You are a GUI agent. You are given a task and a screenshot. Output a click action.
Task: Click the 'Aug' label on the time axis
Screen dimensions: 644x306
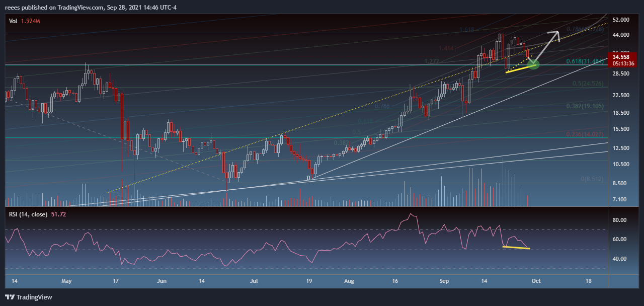pos(348,281)
